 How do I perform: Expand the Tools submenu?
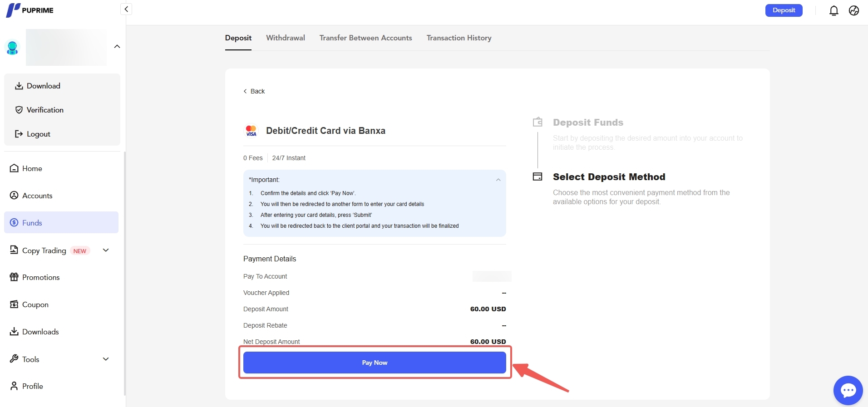106,359
